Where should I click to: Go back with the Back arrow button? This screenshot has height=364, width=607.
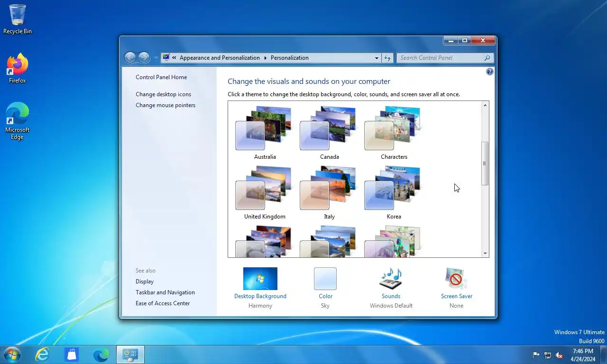pyautogui.click(x=130, y=58)
